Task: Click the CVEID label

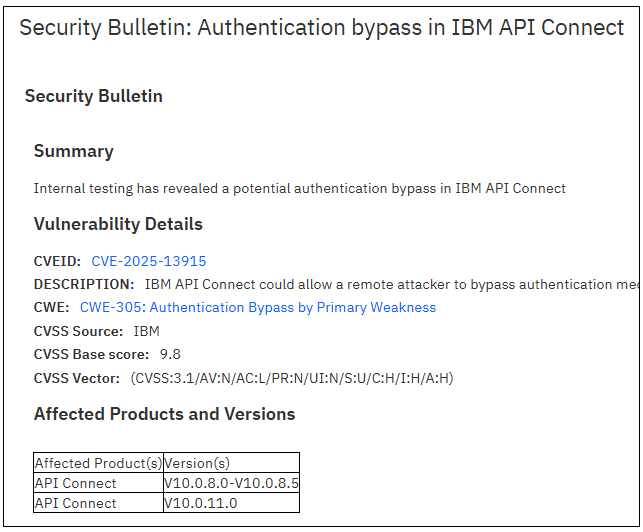Action: tap(57, 261)
